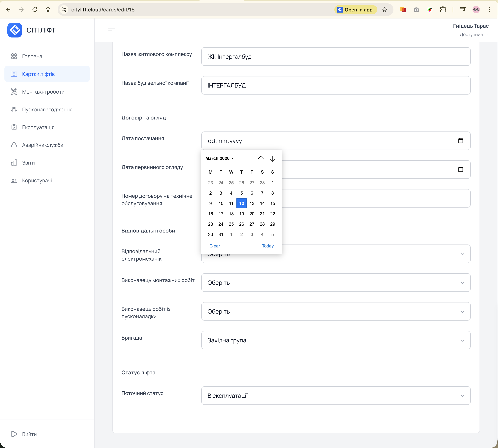Open Аварійна служба section
498x448 pixels.
pyautogui.click(x=42, y=145)
